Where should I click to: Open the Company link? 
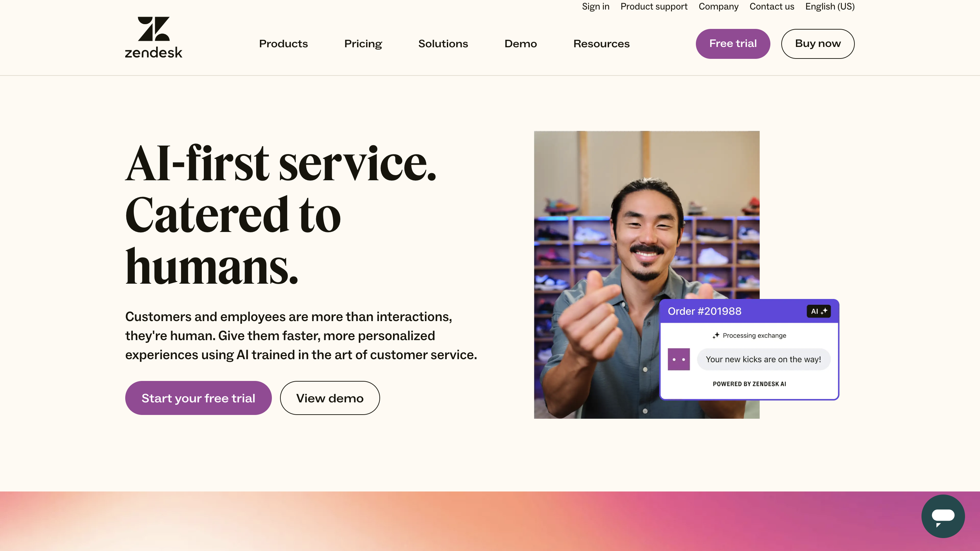point(718,6)
